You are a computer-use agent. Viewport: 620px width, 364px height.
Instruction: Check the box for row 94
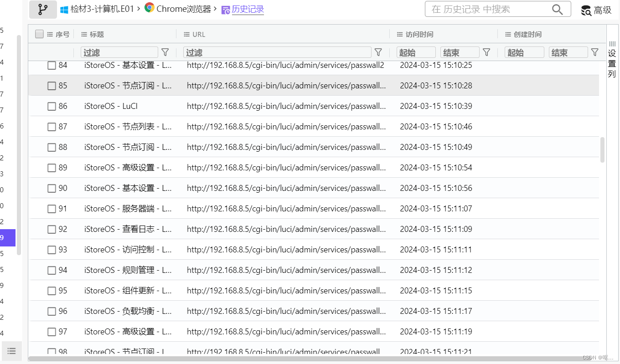click(x=52, y=270)
